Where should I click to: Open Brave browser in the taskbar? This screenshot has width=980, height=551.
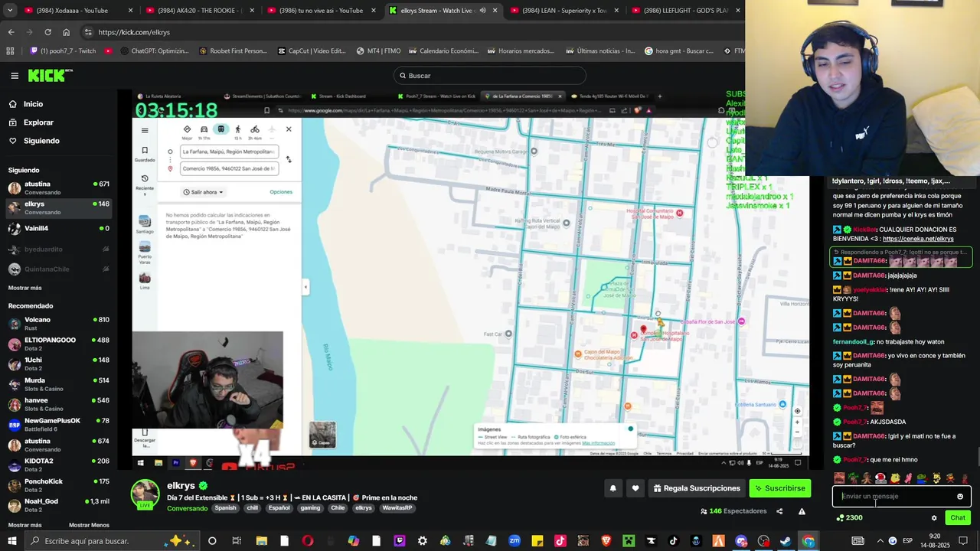[606, 541]
